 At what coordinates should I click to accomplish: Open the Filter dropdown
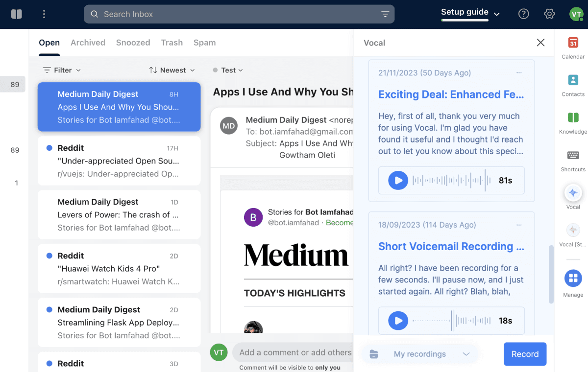(x=62, y=70)
